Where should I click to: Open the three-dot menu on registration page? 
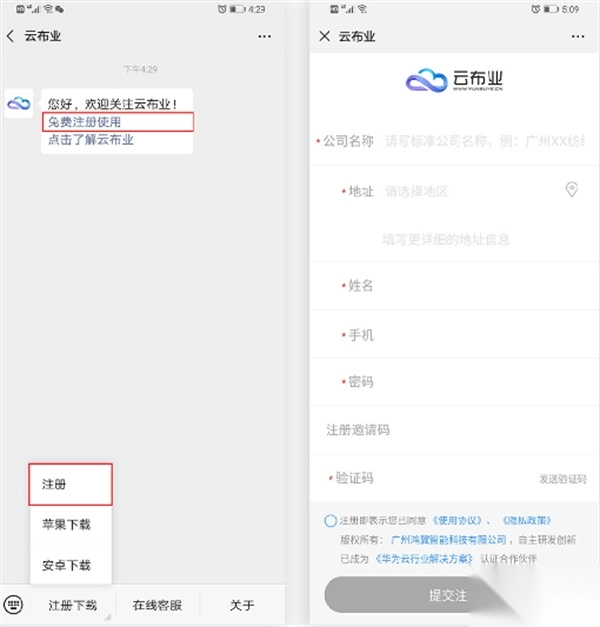tap(578, 36)
